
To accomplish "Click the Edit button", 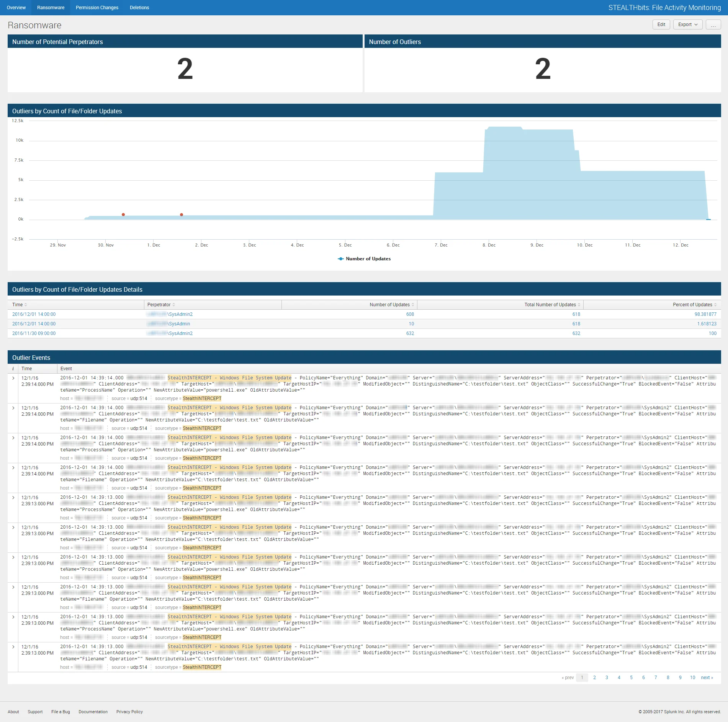I will pos(661,25).
